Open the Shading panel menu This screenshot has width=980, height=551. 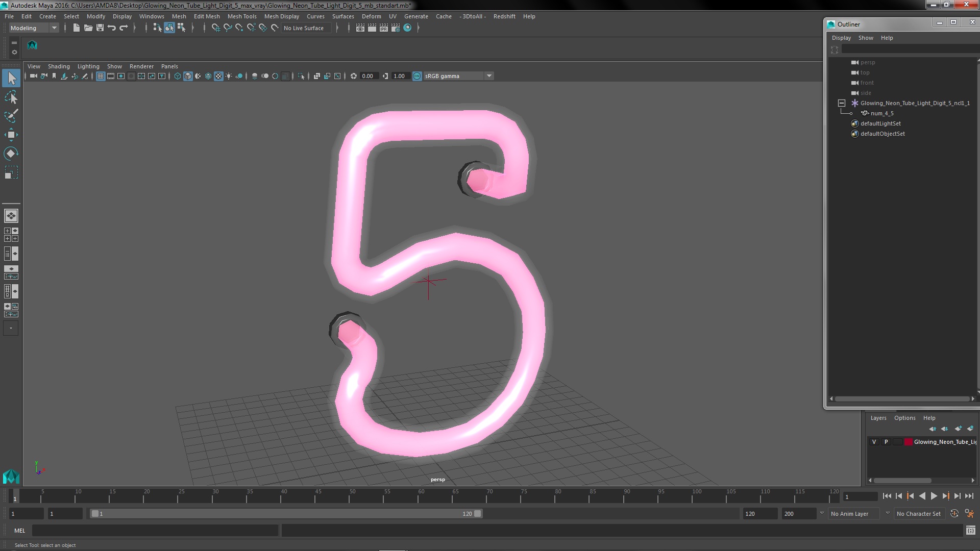[59, 66]
